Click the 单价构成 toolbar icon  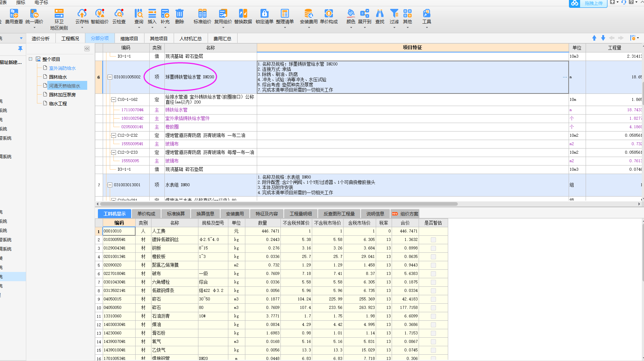pyautogui.click(x=329, y=14)
